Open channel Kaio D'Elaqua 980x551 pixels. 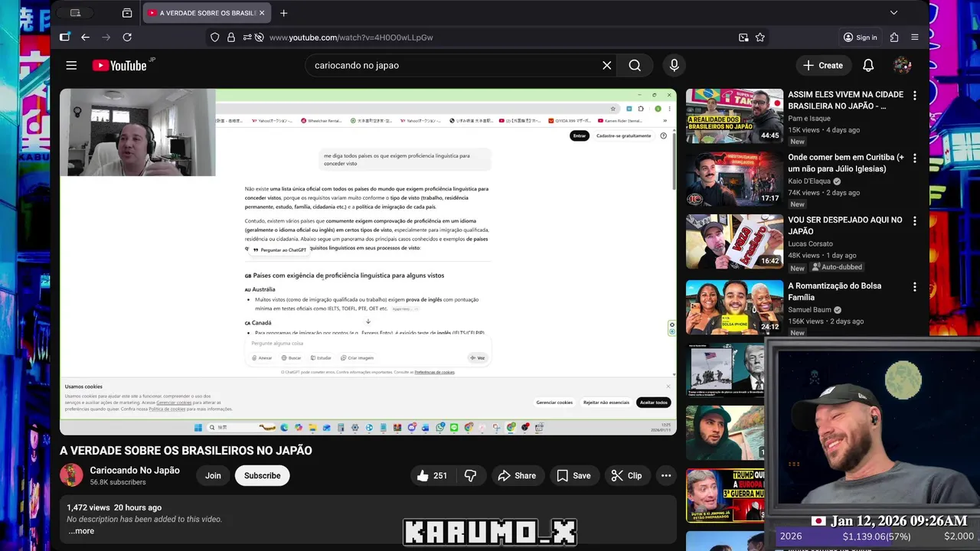809,181
